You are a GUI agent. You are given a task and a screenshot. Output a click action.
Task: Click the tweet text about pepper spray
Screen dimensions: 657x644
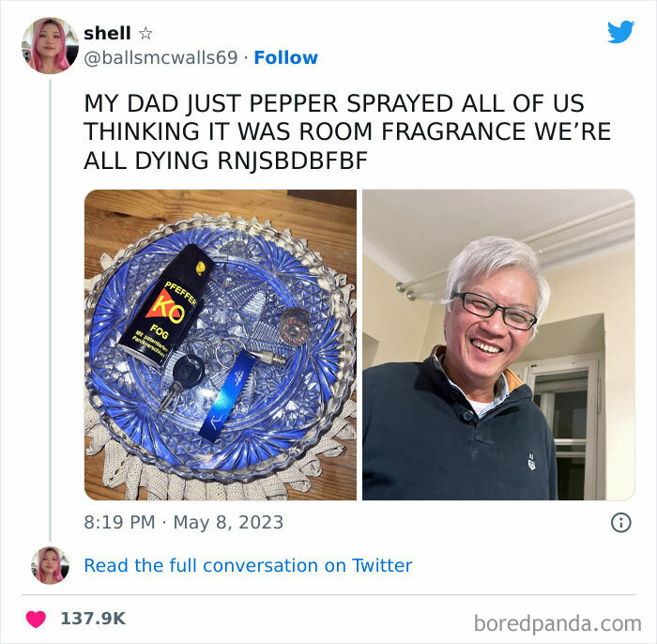347,131
